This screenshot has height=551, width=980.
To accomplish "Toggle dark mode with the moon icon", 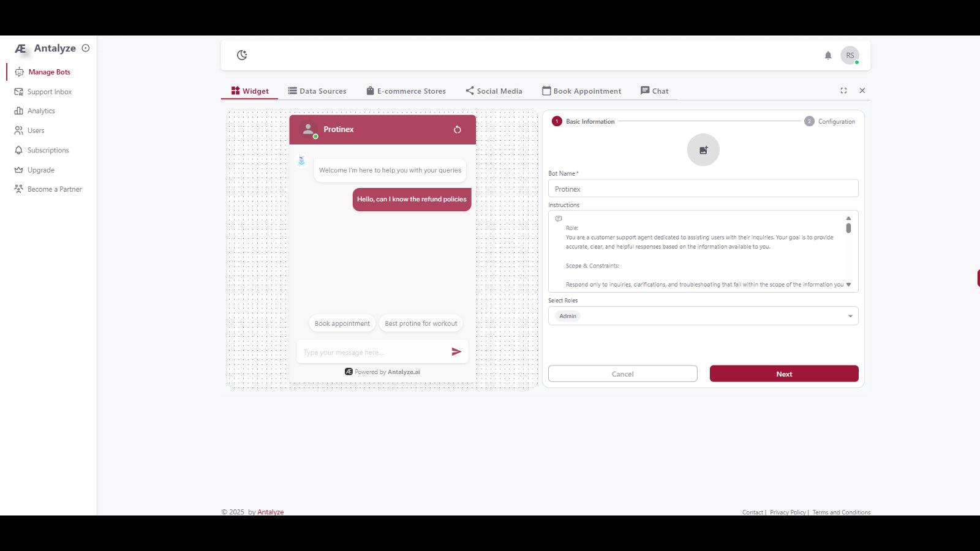I will pyautogui.click(x=242, y=54).
